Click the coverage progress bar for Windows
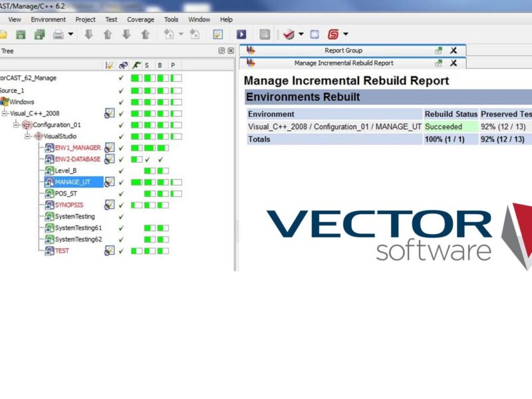532x399 pixels. click(x=135, y=102)
